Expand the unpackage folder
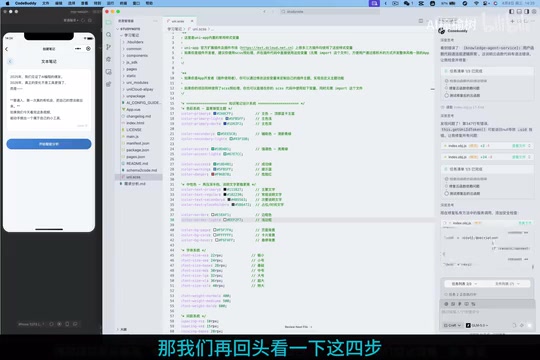Image resolution: width=540 pixels, height=360 pixels. coord(134,96)
